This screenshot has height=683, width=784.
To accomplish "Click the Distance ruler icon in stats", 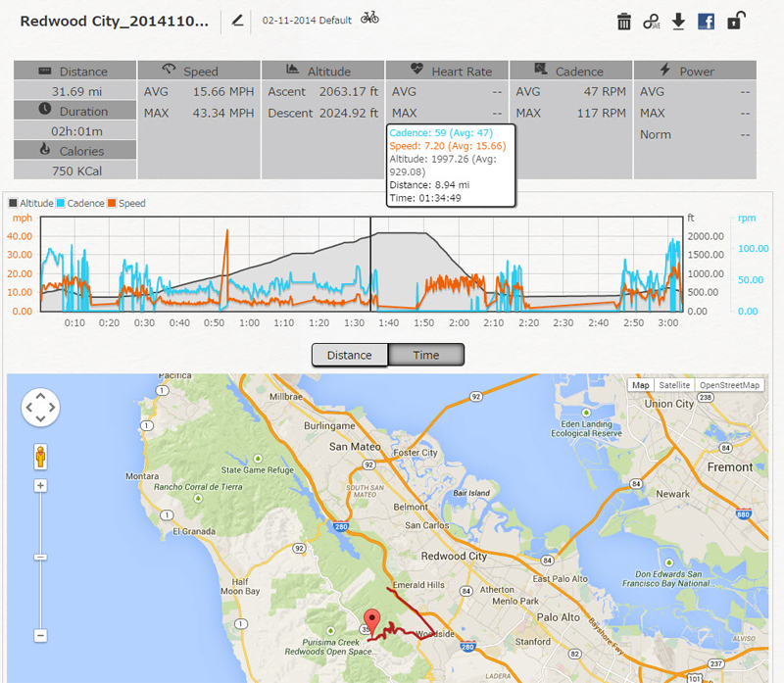I will pos(45,71).
